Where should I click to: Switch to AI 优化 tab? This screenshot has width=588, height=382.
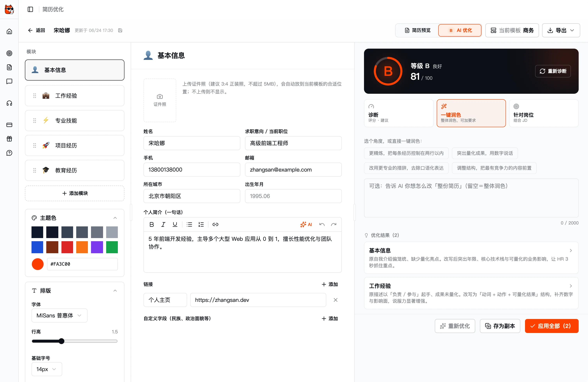460,30
